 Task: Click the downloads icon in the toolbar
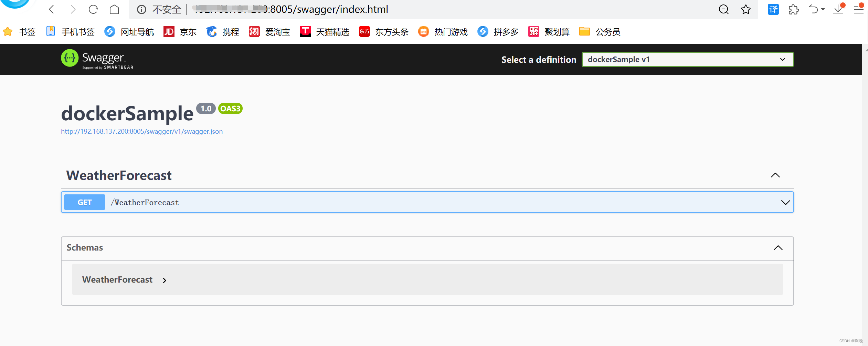[x=838, y=9]
